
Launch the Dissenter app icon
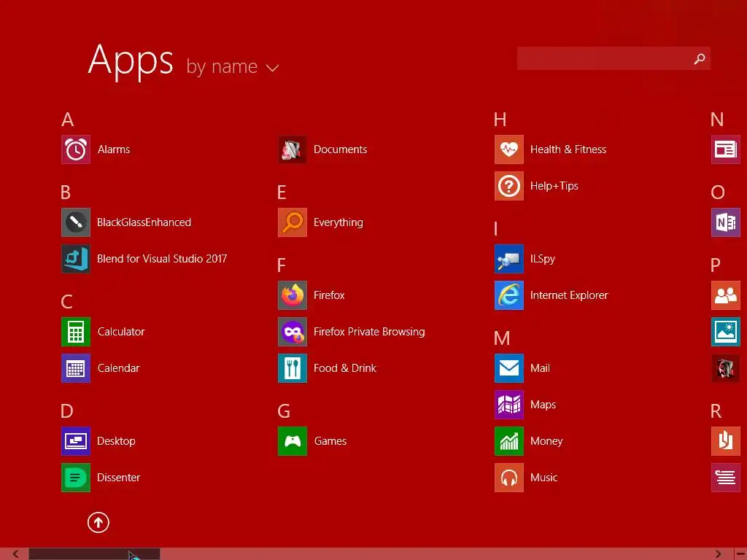(x=76, y=478)
